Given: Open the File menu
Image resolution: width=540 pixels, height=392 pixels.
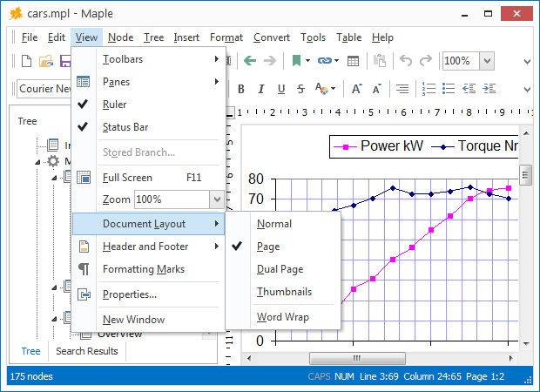Looking at the screenshot, I should (x=30, y=37).
